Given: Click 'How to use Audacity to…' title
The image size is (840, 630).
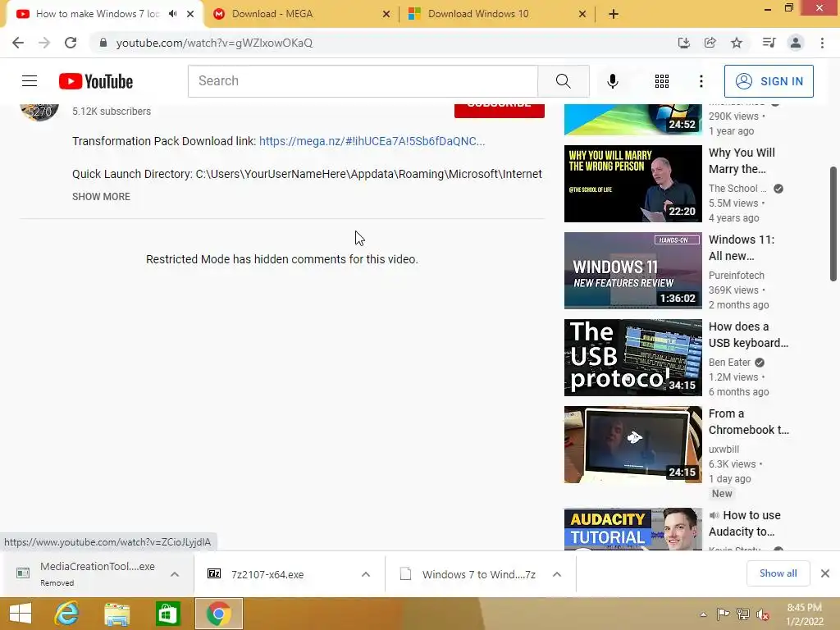Looking at the screenshot, I should click(745, 523).
